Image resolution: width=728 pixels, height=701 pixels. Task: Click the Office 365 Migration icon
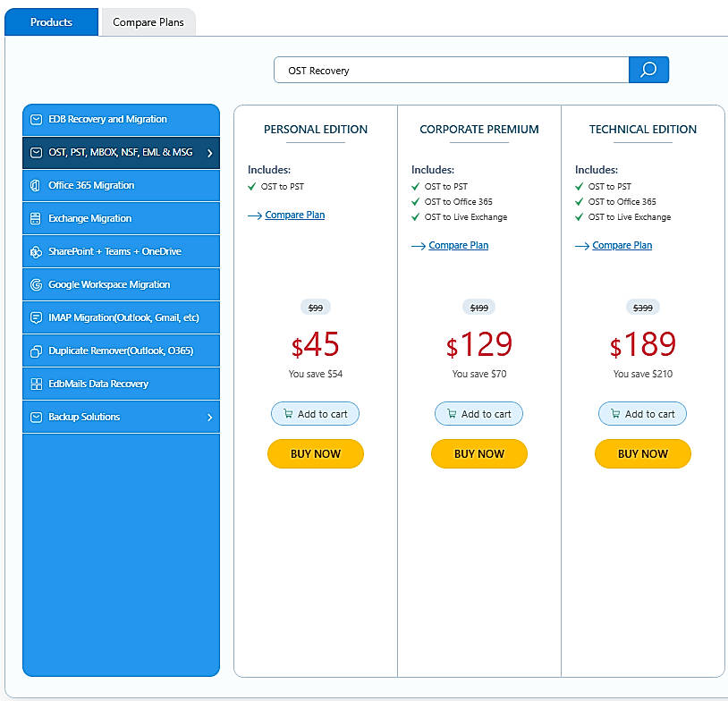[x=35, y=185]
